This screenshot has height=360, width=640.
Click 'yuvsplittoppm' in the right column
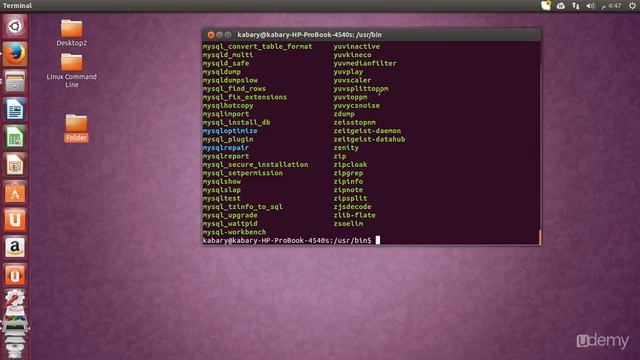click(361, 89)
